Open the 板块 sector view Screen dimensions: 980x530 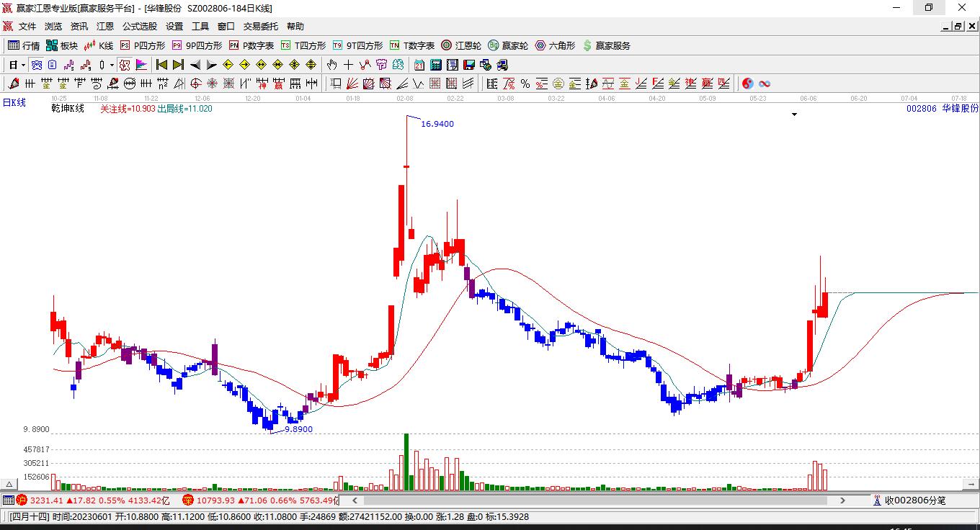coord(62,45)
